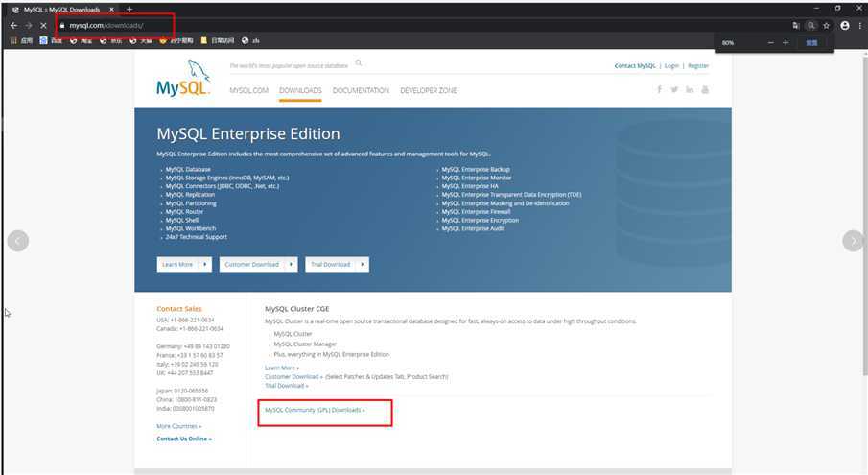Screen dimensions: 868x475
Task: Click the Learn More banner button
Action: (x=184, y=265)
